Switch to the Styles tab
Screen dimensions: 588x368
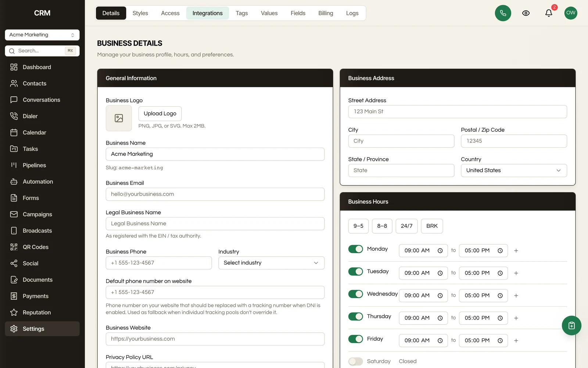click(x=140, y=13)
